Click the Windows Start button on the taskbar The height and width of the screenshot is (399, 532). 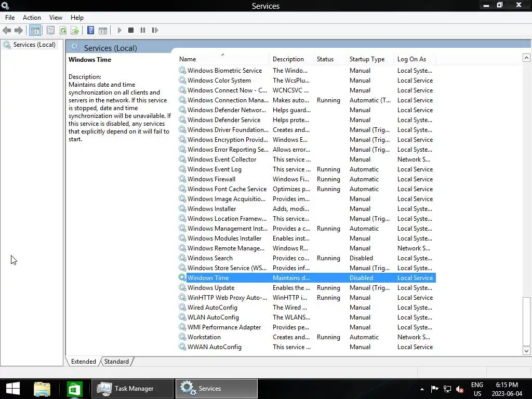pos(13,389)
